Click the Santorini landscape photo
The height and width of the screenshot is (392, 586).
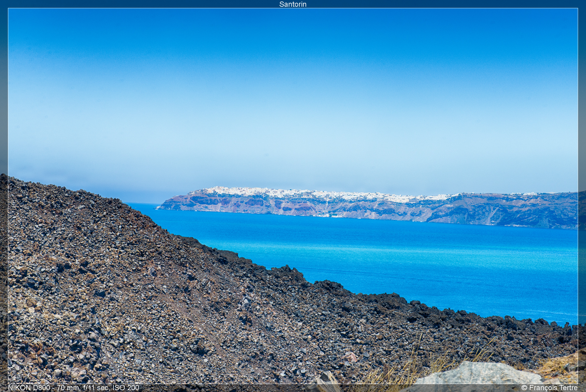pos(293,196)
